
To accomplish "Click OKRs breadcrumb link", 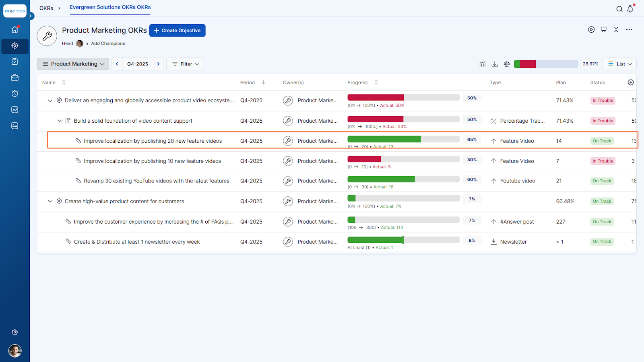I will click(46, 8).
